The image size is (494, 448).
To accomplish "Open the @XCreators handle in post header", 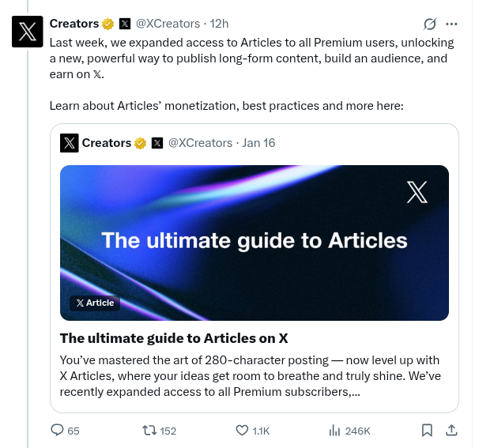I will pos(168,24).
